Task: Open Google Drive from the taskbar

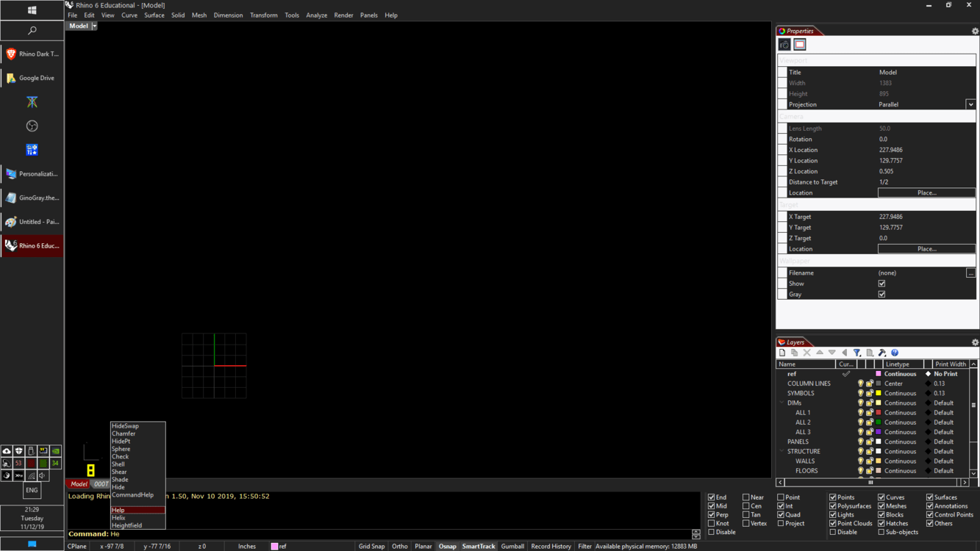Action: click(32, 78)
